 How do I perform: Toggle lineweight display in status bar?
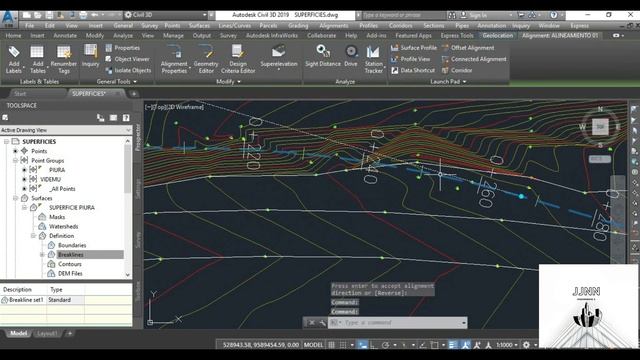coord(453,345)
